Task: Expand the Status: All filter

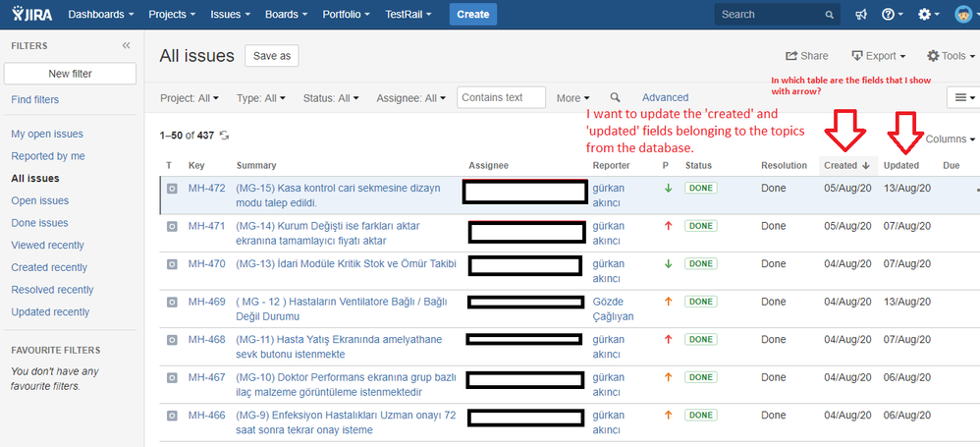Action: [331, 98]
